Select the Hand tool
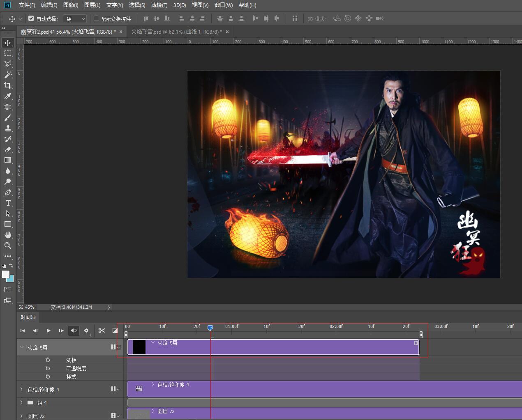 8,235
